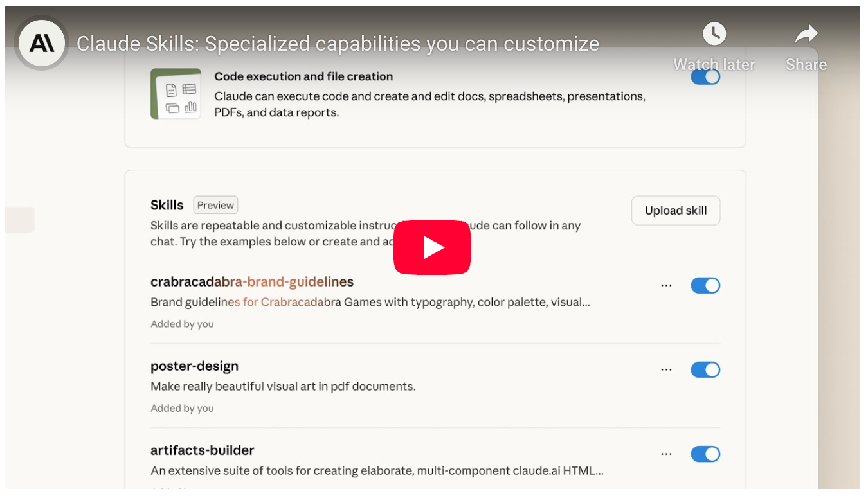
Task: Click the Preview badge beside Skills
Action: 215,206
